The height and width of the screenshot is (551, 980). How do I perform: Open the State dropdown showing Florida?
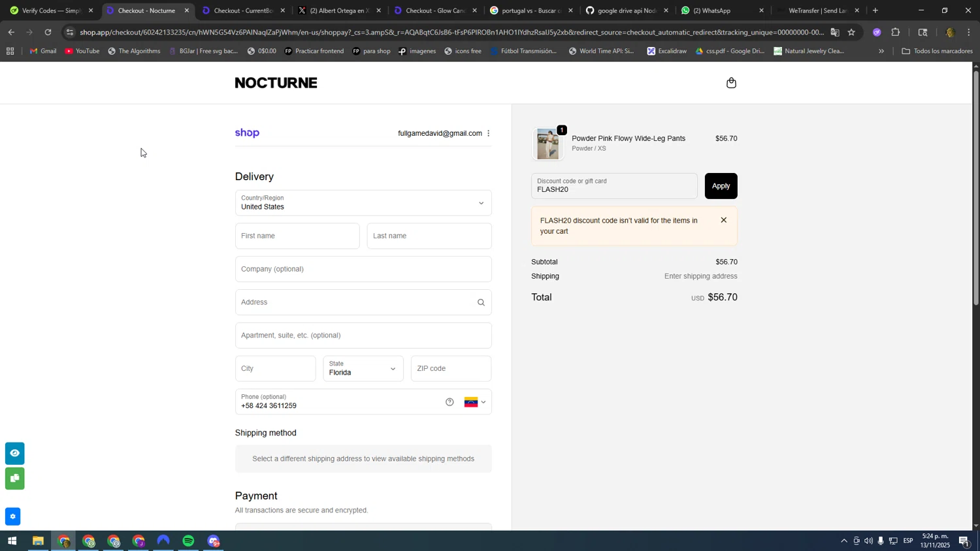pos(363,369)
